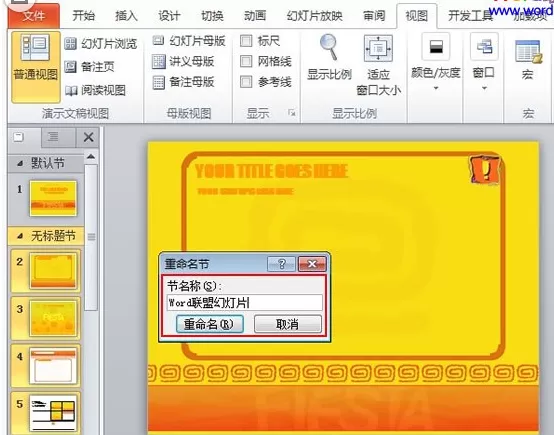This screenshot has height=435, width=554.
Task: Open Handout Master (讲义母版)
Action: [183, 61]
